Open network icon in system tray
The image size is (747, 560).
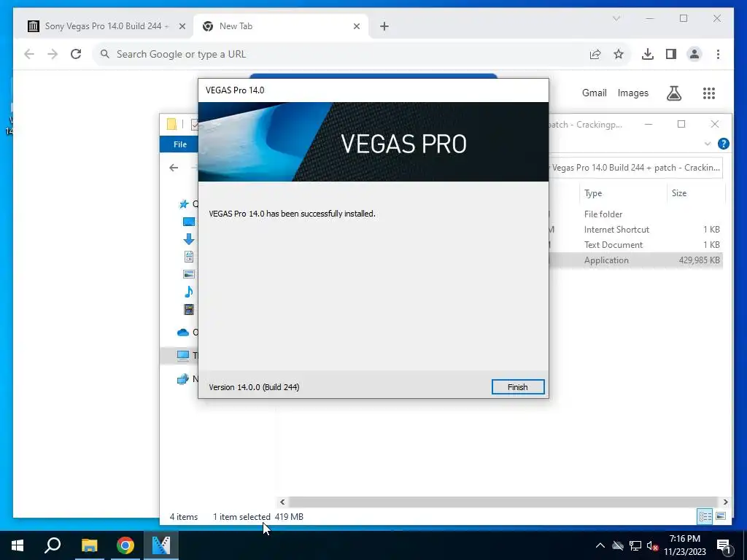pyautogui.click(x=635, y=545)
